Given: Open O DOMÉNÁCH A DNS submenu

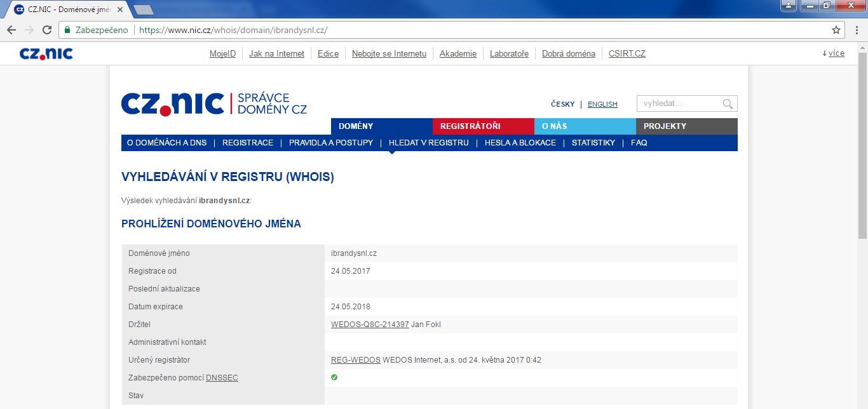Looking at the screenshot, I should (x=166, y=143).
